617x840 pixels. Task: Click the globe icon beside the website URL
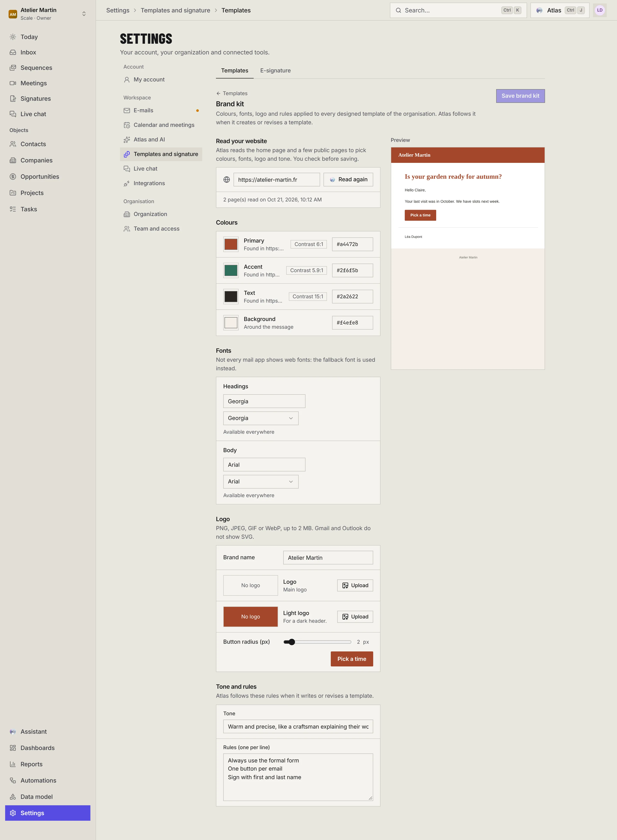point(226,180)
